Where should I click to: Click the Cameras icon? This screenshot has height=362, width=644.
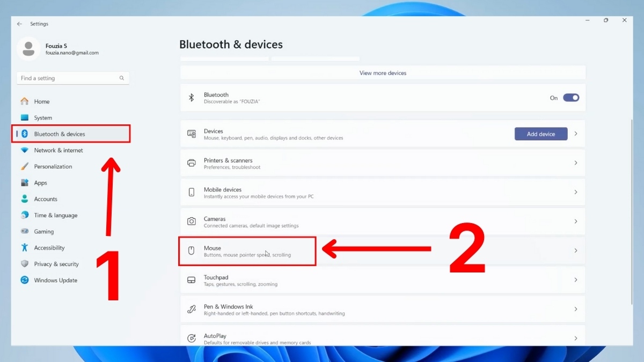pyautogui.click(x=192, y=221)
